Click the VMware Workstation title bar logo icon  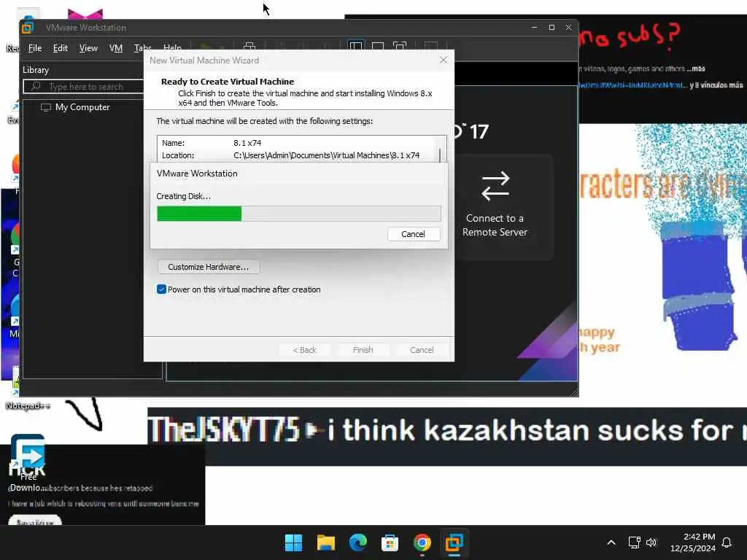coord(27,28)
